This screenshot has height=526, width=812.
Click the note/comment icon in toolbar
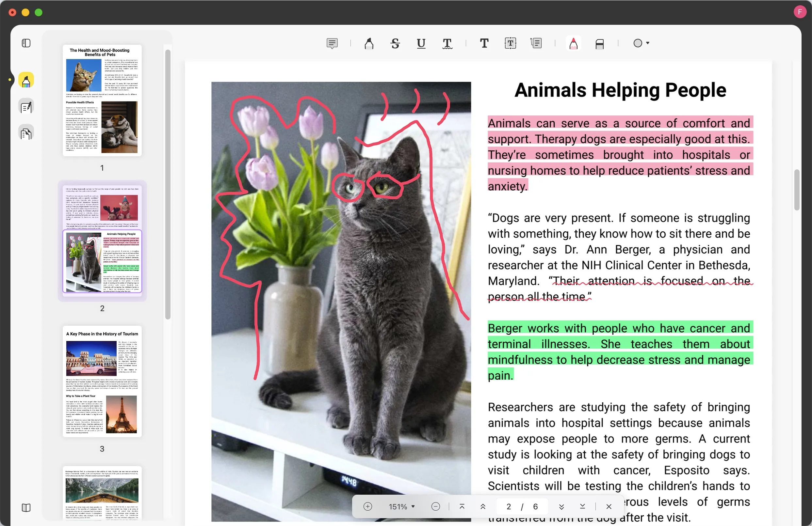(333, 43)
